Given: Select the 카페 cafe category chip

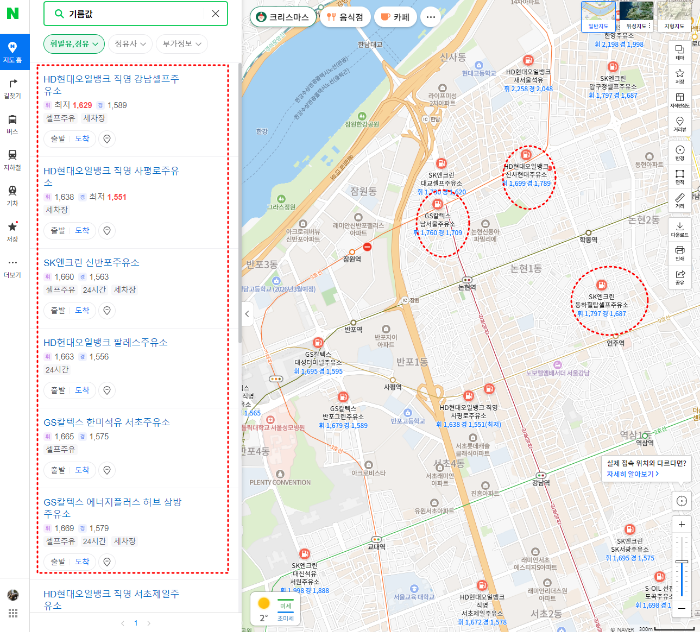Looking at the screenshot, I should pos(396,17).
